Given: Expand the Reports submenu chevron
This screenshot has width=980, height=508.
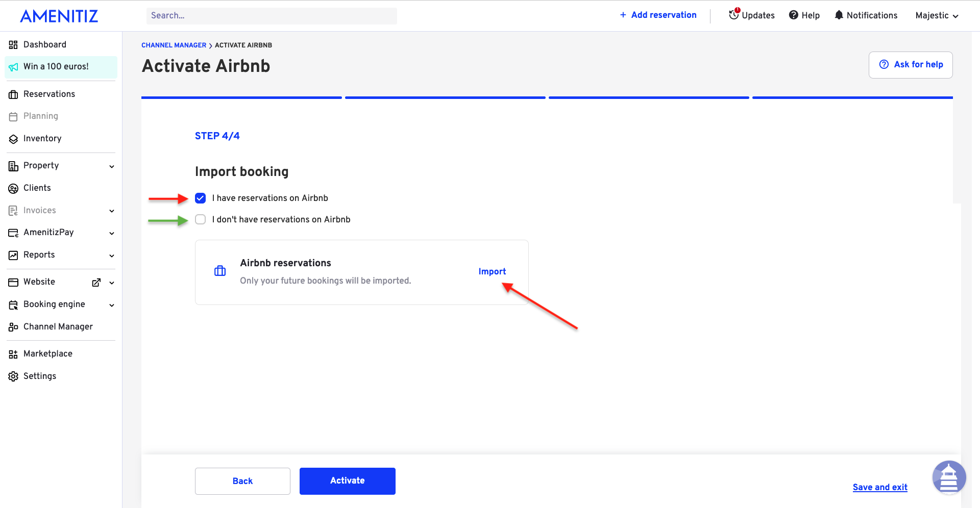Looking at the screenshot, I should pos(112,256).
